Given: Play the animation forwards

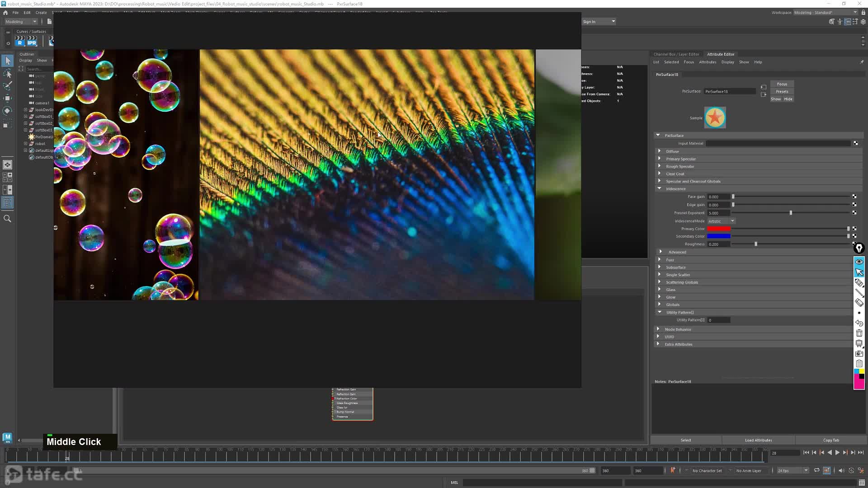Looking at the screenshot, I should click(838, 453).
